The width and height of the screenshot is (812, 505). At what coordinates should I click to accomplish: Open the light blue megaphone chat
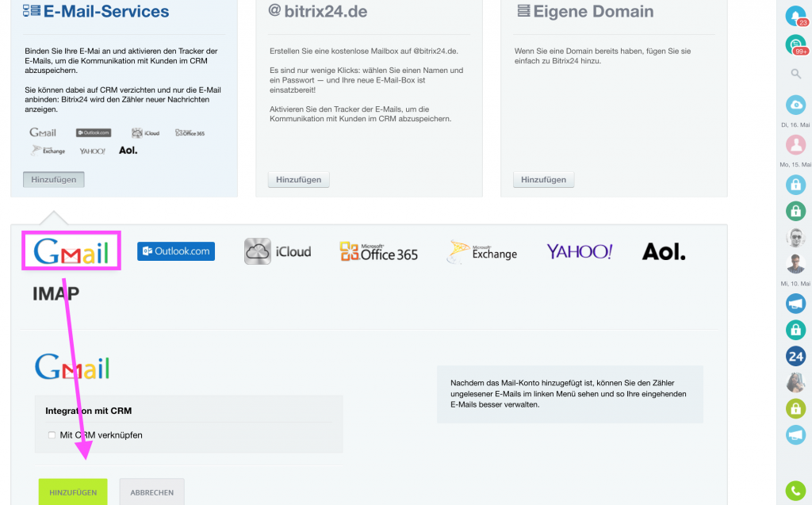coord(796,435)
